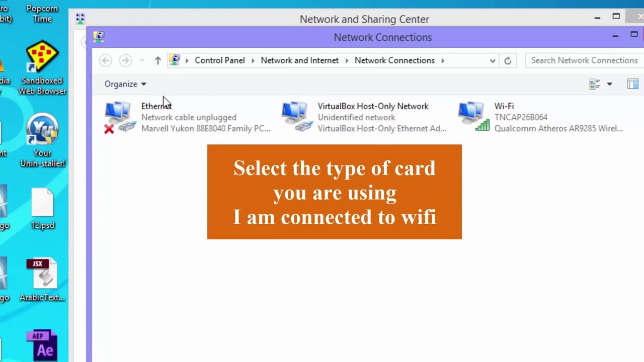The width and height of the screenshot is (644, 362).
Task: Expand the arrow after Network and Internet
Action: point(347,60)
